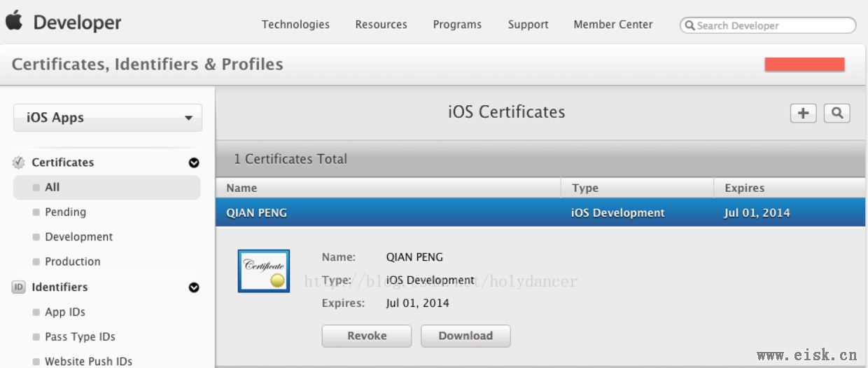Screen dimensions: 868x368
Task: Open the Member Center menu item
Action: (613, 25)
